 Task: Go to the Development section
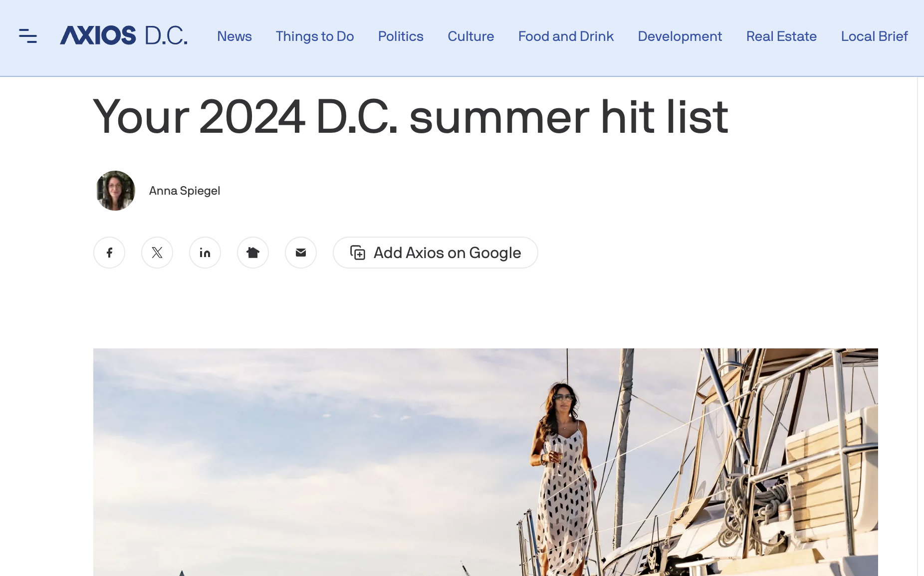pyautogui.click(x=680, y=36)
